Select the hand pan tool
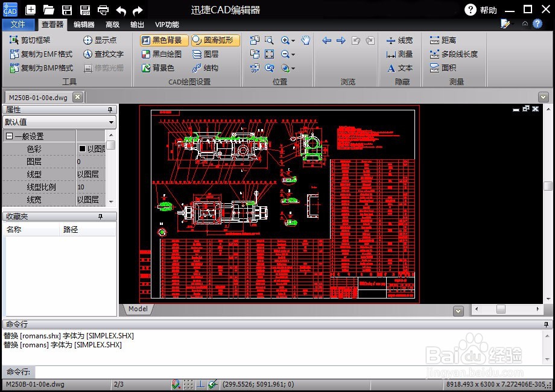The image size is (555, 392). 305,40
